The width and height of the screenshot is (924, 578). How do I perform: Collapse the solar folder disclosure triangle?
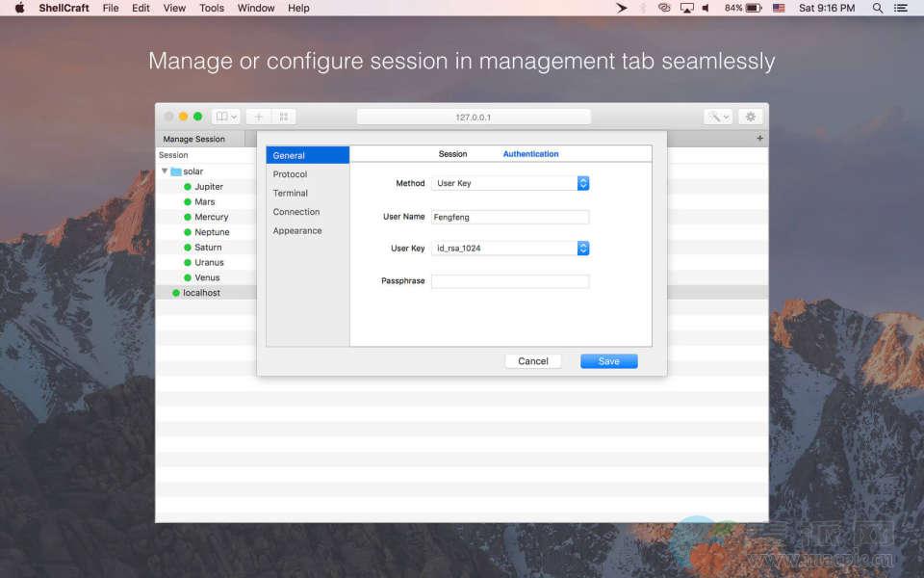165,171
